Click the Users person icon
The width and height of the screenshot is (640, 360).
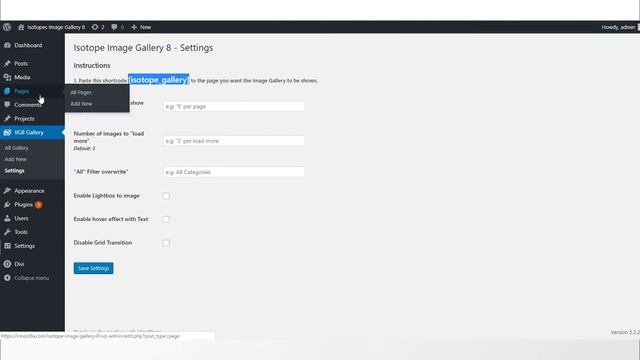click(x=7, y=218)
